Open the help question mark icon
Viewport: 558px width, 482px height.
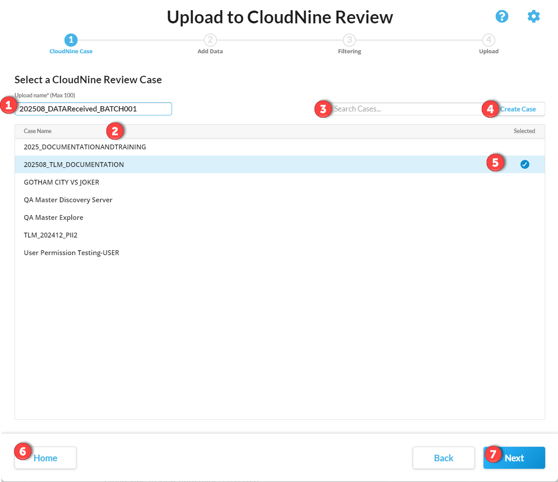tap(502, 16)
